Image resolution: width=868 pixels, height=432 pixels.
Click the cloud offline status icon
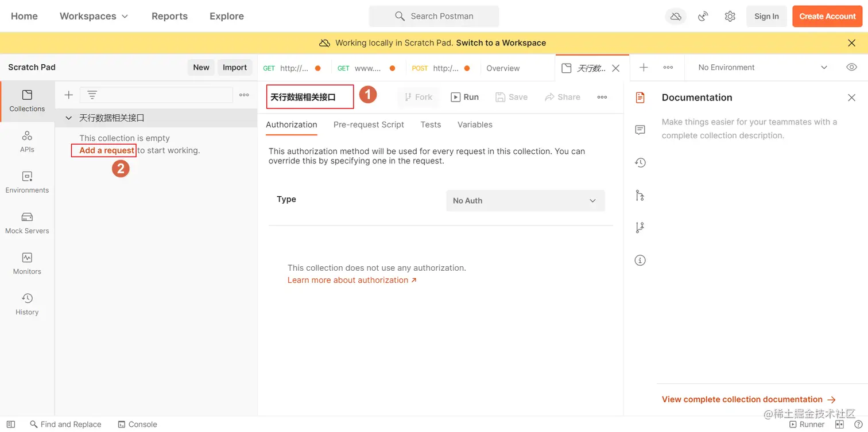click(x=676, y=17)
